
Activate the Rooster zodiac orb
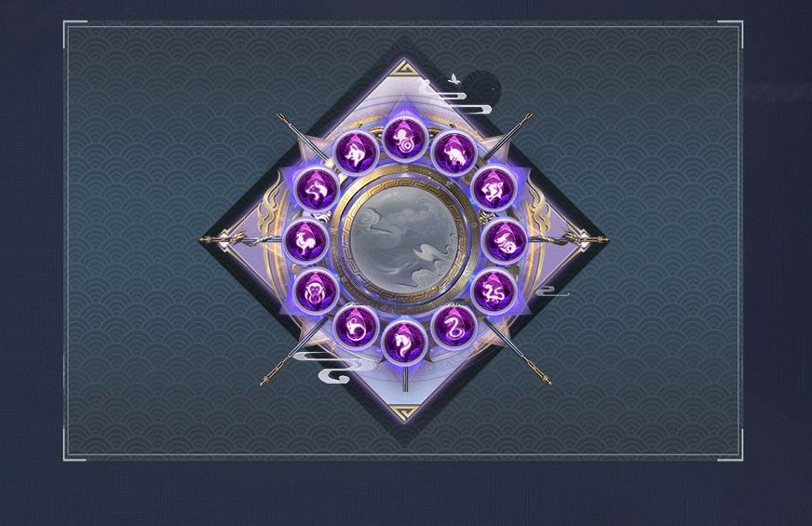(306, 241)
